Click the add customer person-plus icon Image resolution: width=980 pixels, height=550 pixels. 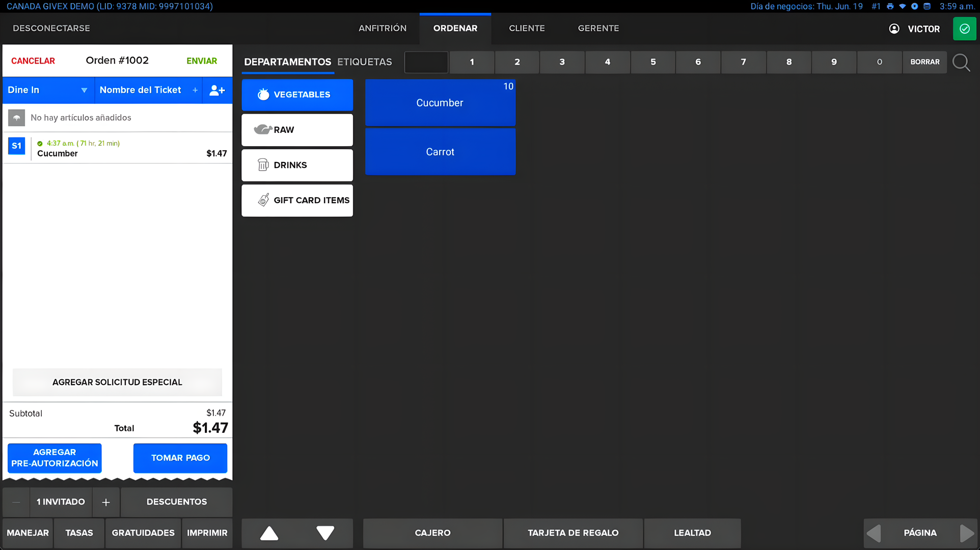click(x=217, y=90)
